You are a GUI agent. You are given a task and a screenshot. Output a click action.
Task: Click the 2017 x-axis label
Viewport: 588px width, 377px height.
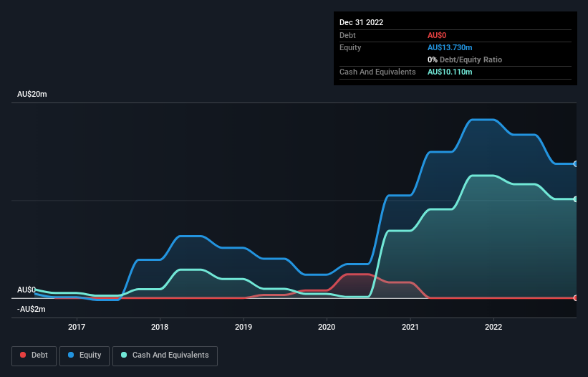click(x=77, y=327)
